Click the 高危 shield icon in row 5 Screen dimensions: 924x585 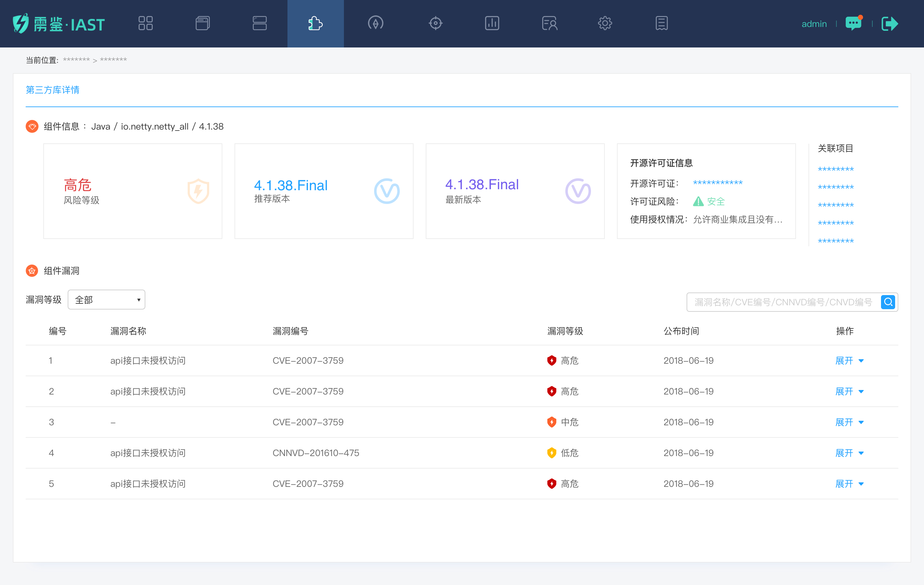click(x=552, y=483)
